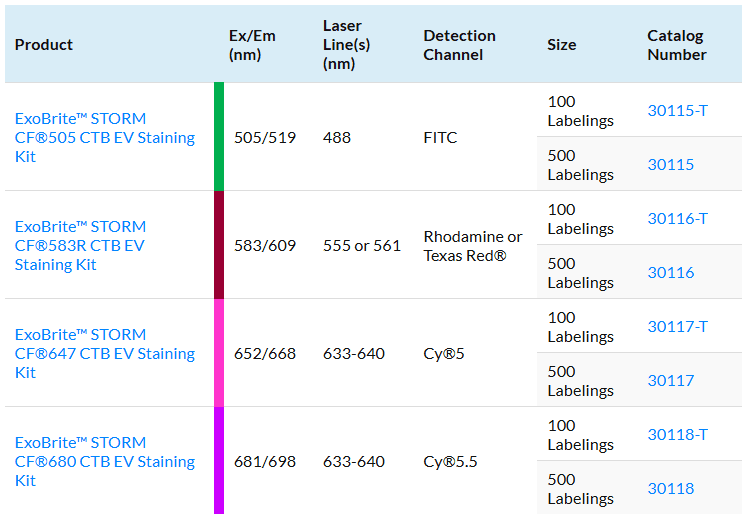
Task: Click catalog number 30115
Action: [x=670, y=165]
